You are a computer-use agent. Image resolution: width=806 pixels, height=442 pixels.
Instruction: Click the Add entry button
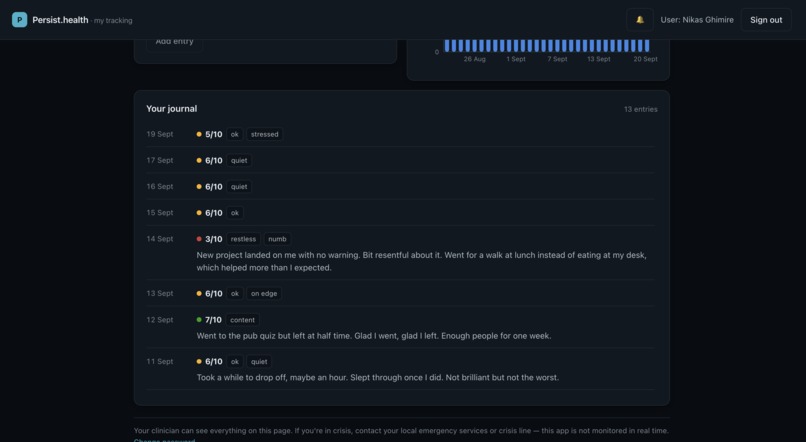(174, 43)
